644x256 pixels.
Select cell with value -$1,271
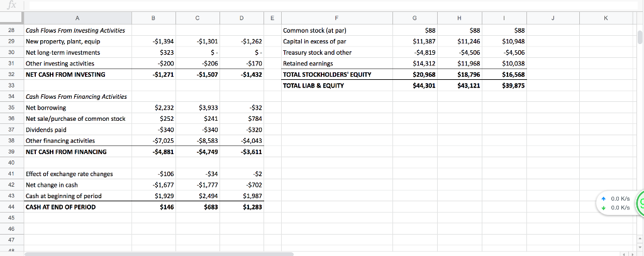tap(153, 74)
